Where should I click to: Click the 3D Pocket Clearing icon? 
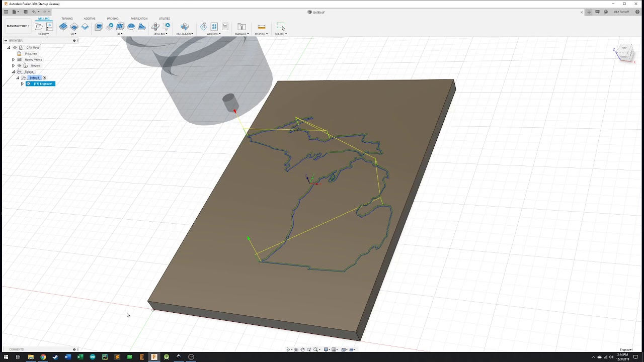click(110, 27)
